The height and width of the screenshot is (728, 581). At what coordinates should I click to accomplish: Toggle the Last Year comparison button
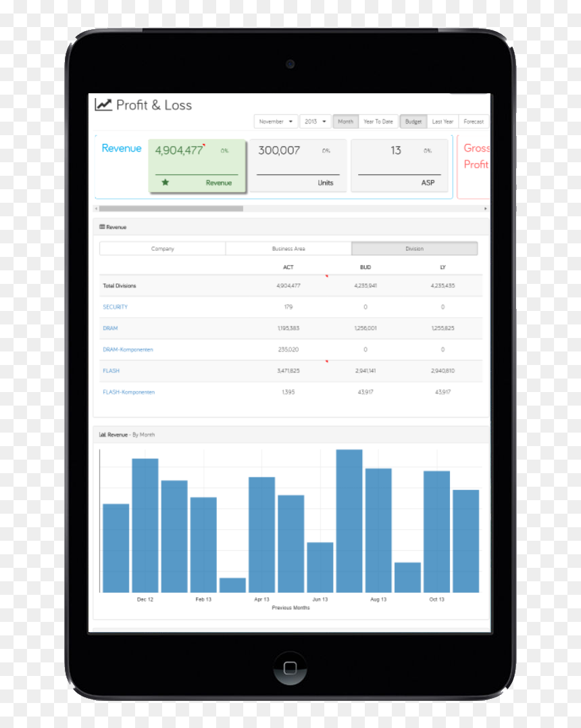(443, 121)
